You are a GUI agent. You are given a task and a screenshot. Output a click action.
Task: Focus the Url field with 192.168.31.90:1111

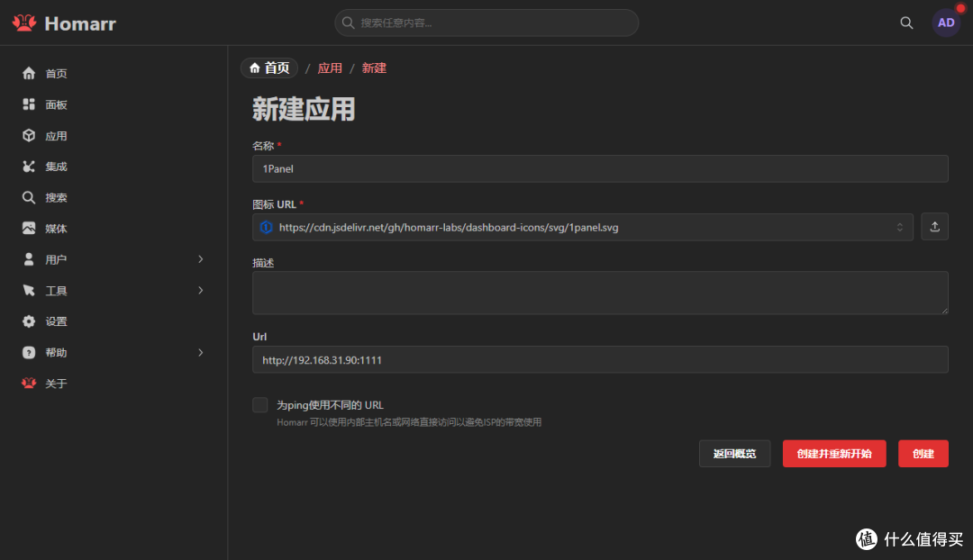600,360
